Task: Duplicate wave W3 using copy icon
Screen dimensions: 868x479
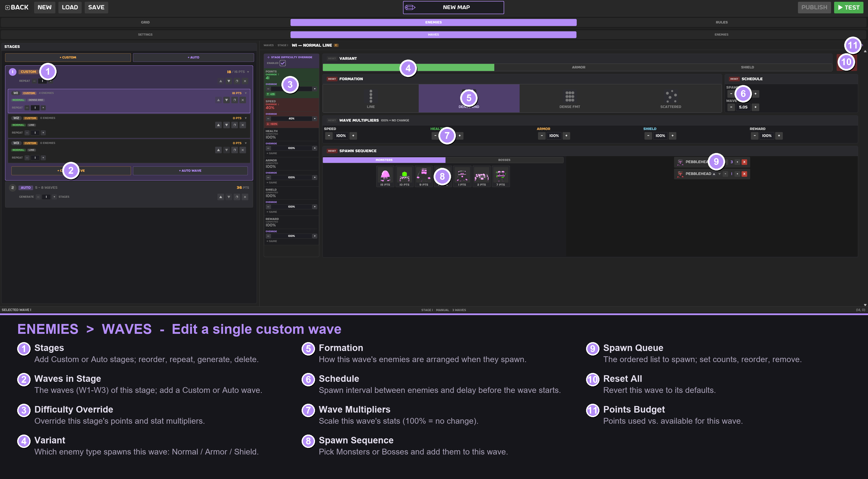Action: coord(235,150)
